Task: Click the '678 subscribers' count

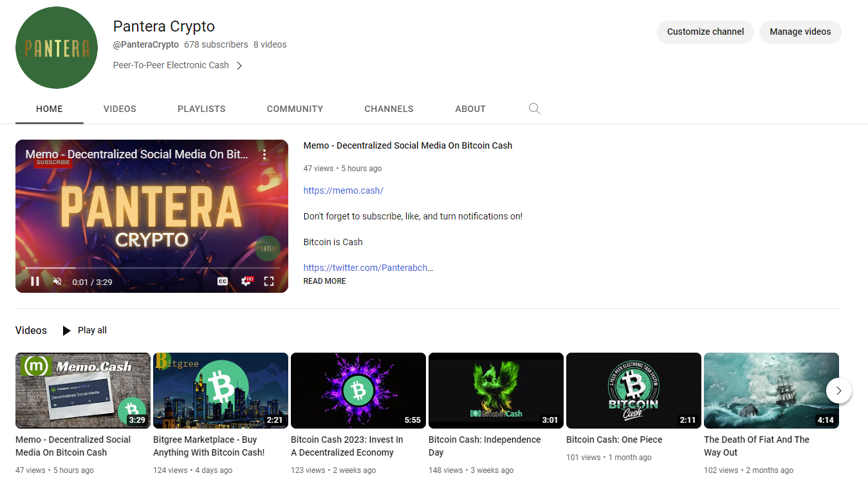Action: (x=216, y=45)
